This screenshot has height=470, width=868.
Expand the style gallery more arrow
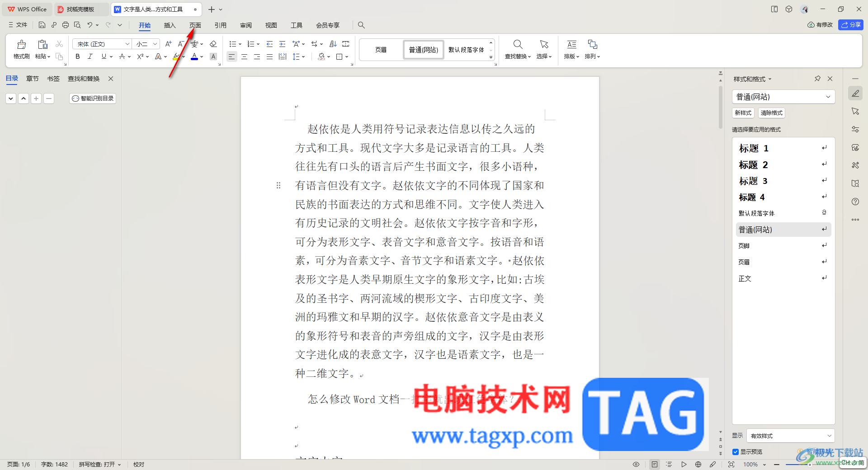click(x=491, y=57)
